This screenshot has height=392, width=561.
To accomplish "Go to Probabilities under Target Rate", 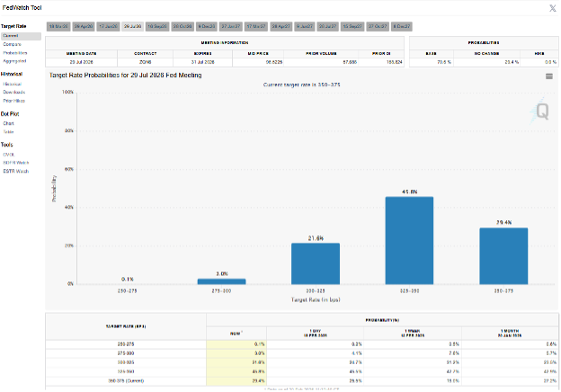I will pos(14,52).
